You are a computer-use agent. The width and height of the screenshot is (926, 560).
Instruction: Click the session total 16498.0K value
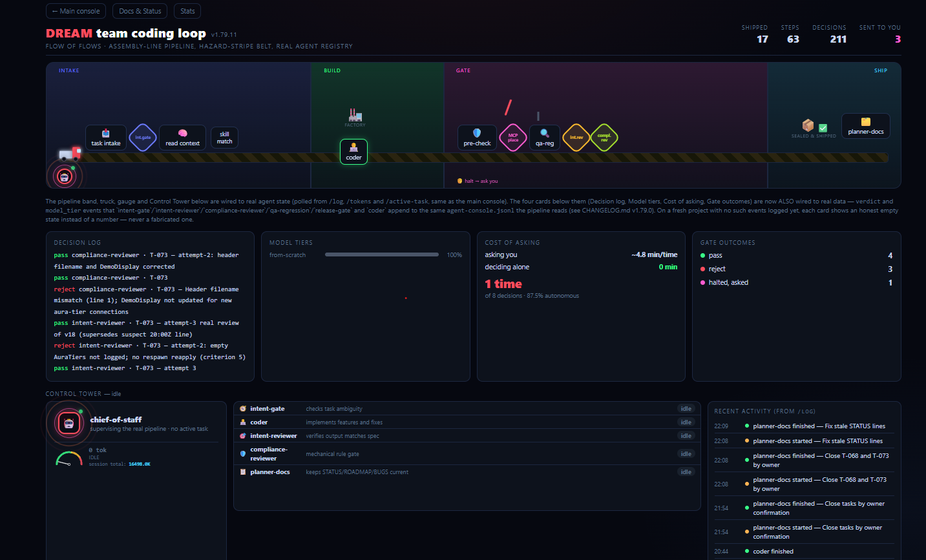140,464
